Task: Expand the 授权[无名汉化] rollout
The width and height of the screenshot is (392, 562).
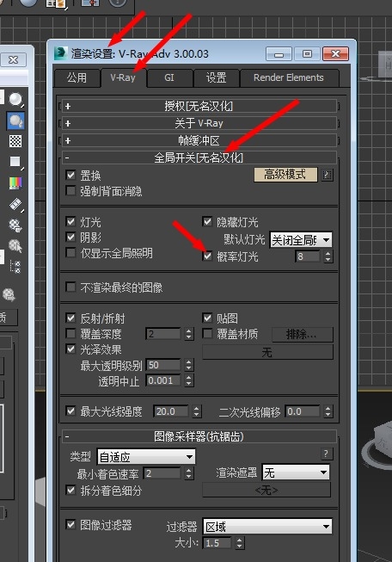Action: pos(199,106)
